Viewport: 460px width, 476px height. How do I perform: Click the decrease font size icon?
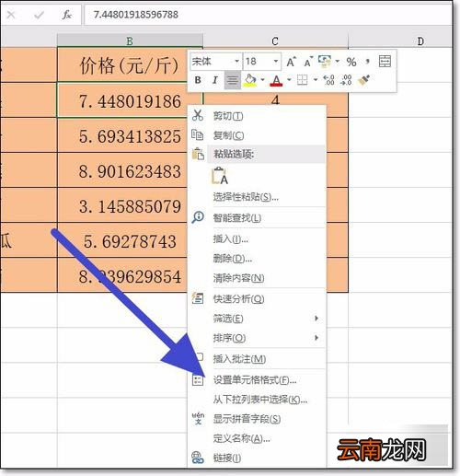(x=308, y=62)
